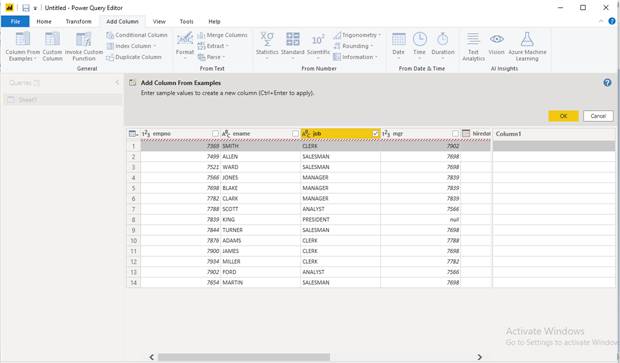Viewport: 620px width, 363px height.
Task: Open the File menu
Action: pyautogui.click(x=15, y=21)
